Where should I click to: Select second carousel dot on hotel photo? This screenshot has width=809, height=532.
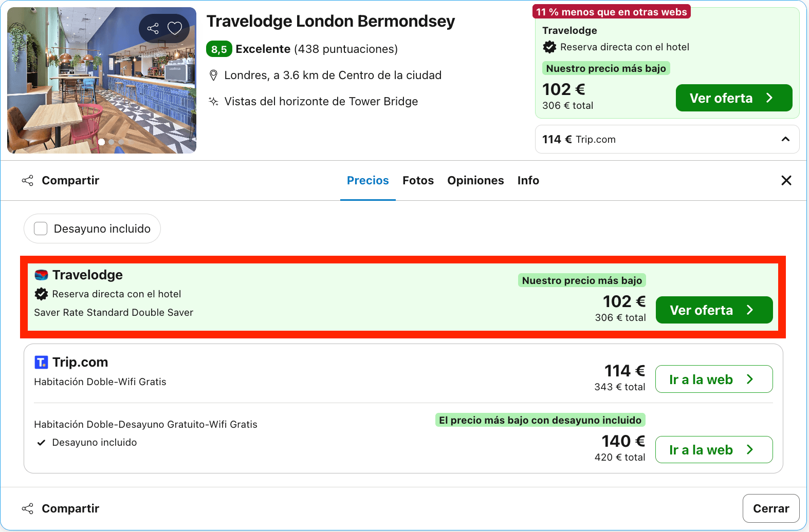pyautogui.click(x=111, y=142)
